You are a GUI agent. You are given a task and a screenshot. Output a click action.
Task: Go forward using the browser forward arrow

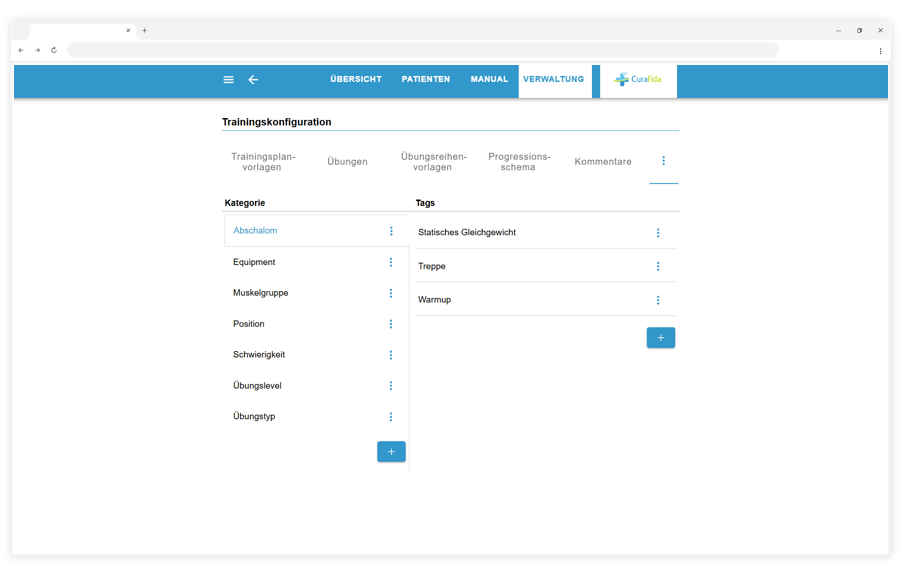point(37,50)
